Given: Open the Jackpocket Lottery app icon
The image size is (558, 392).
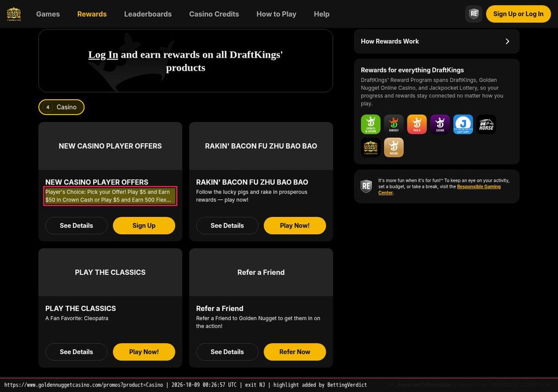Looking at the screenshot, I should pyautogui.click(x=463, y=124).
